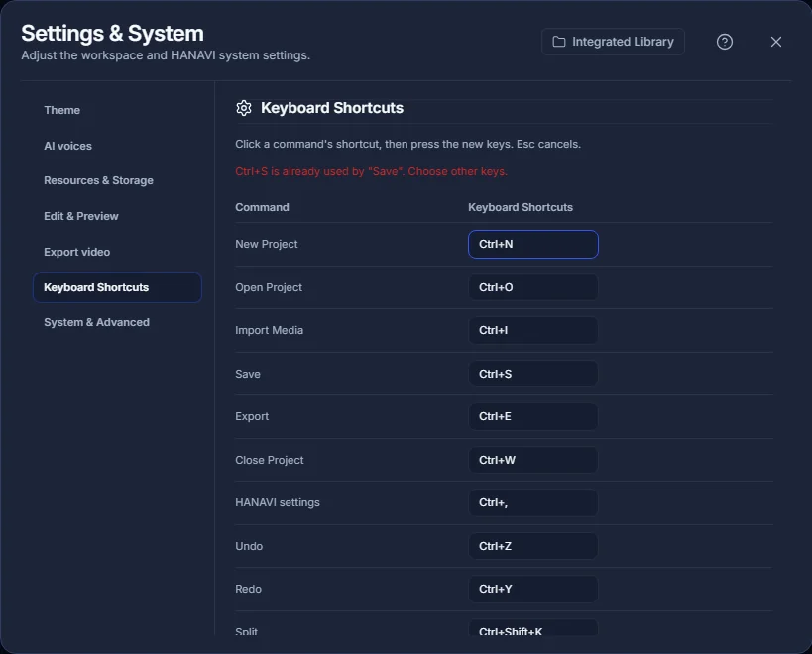Click the gear icon beside Keyboard Shortcuts heading
This screenshot has height=654, width=812.
[x=243, y=108]
